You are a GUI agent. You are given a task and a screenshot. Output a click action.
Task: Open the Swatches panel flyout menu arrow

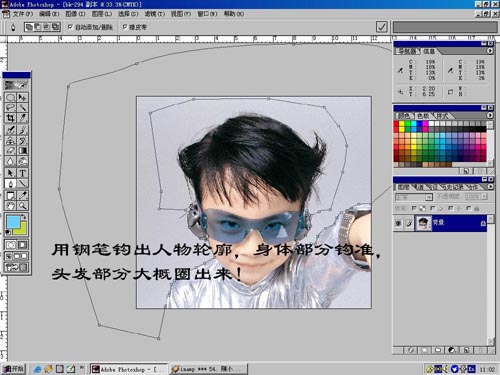[x=490, y=115]
